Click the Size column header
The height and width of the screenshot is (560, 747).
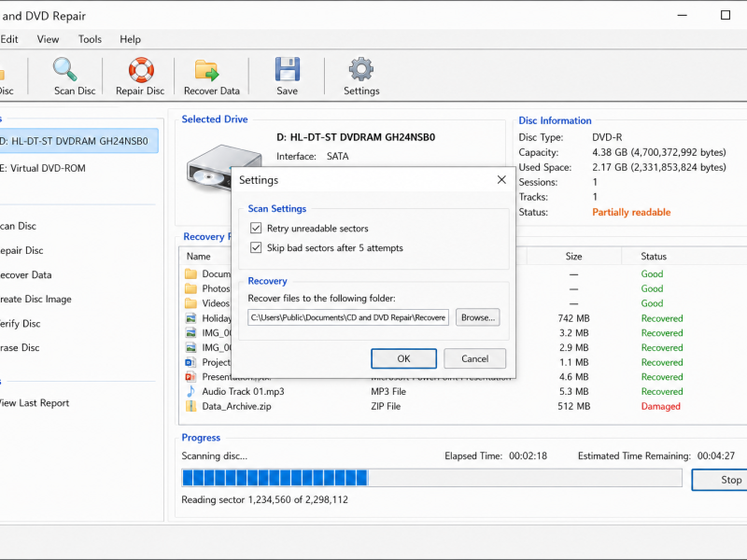(x=573, y=256)
